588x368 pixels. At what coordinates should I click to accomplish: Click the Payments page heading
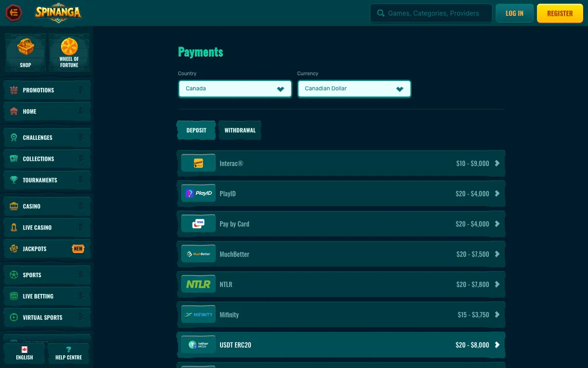[x=200, y=52]
